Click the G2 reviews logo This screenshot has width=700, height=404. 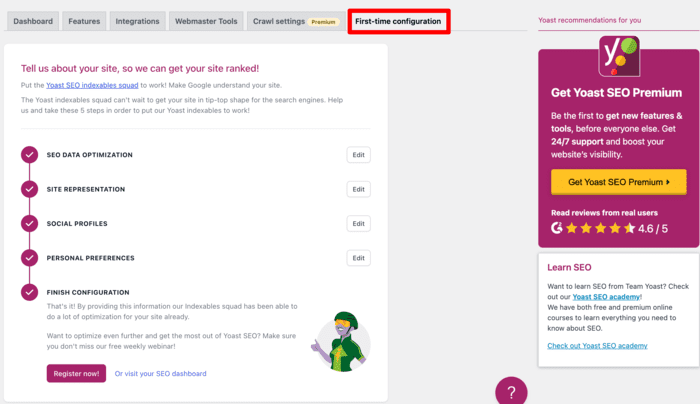coord(557,228)
